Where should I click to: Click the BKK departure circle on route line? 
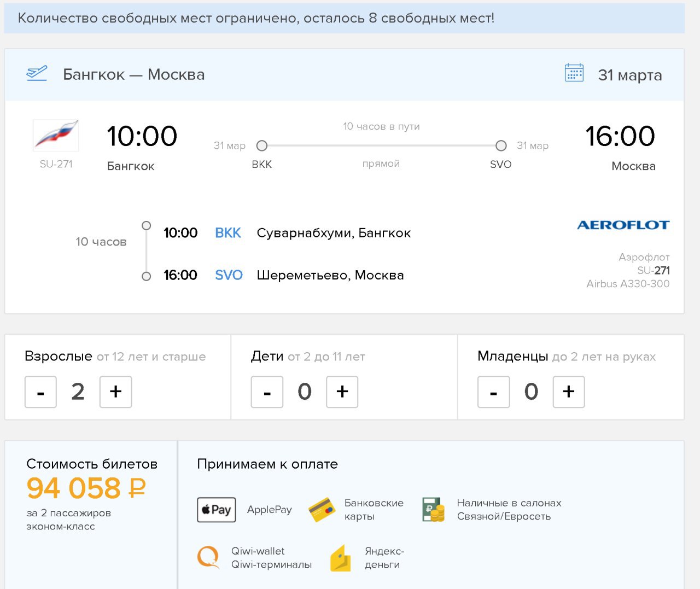pos(262,145)
